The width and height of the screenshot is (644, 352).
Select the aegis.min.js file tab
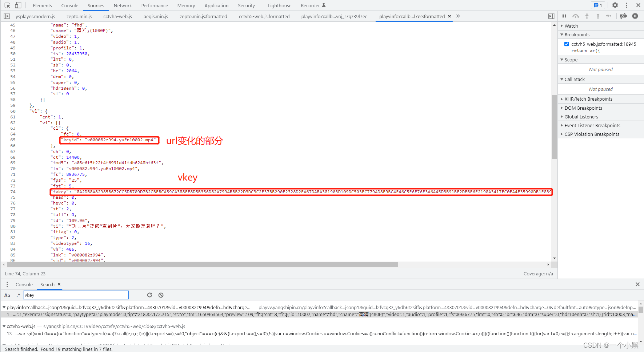156,16
